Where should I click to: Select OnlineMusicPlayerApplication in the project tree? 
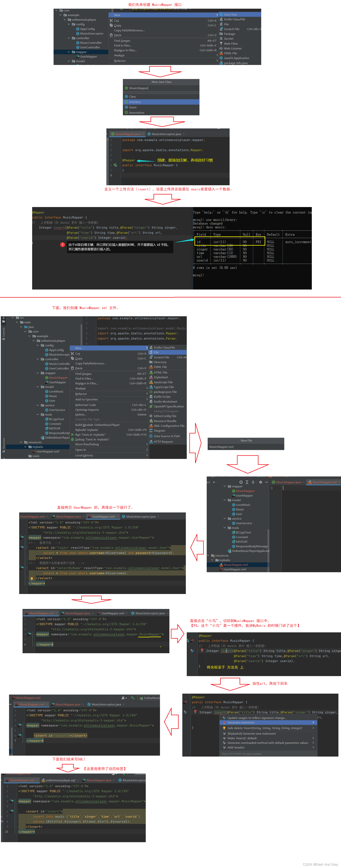point(248,551)
